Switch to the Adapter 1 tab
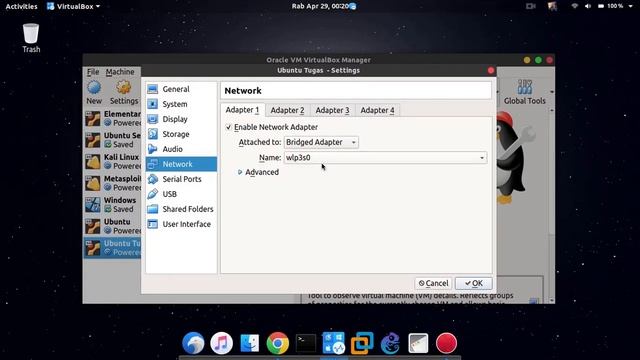The image size is (640, 360). (242, 110)
